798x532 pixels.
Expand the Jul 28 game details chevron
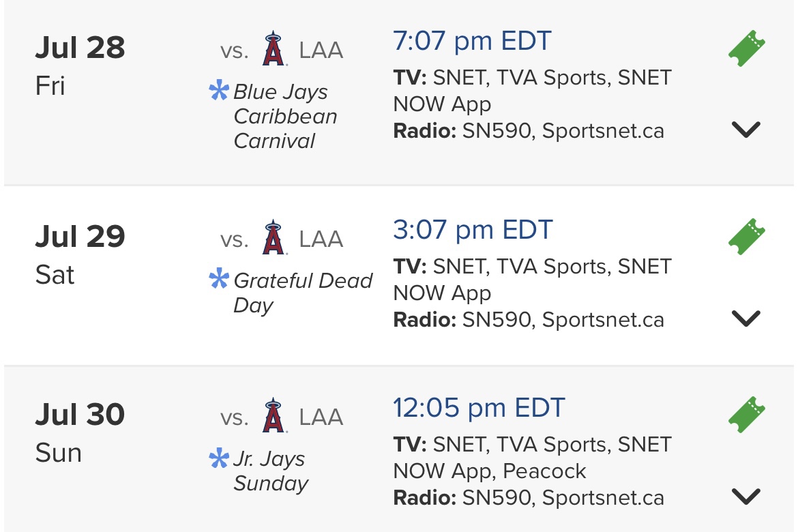(x=745, y=130)
